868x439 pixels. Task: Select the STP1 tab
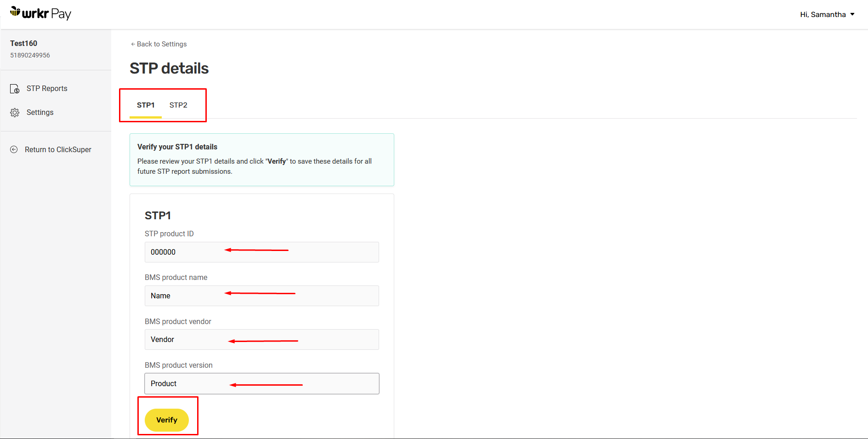pyautogui.click(x=146, y=105)
